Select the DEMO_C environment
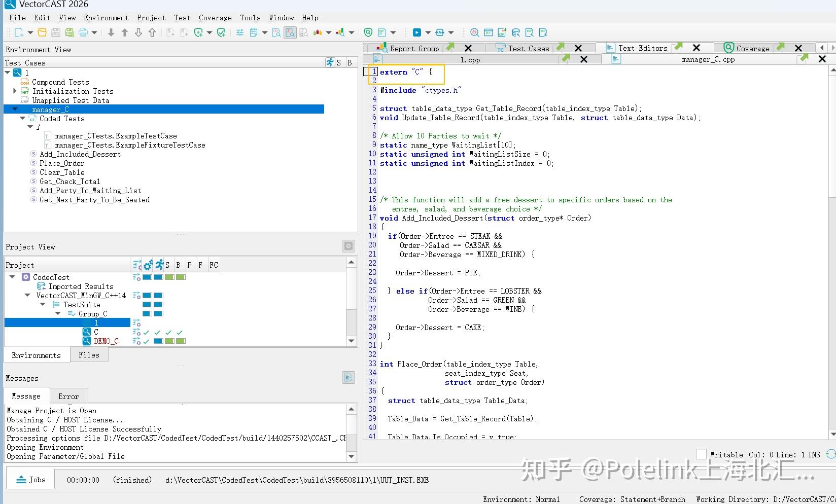This screenshot has width=836, height=504. (106, 341)
